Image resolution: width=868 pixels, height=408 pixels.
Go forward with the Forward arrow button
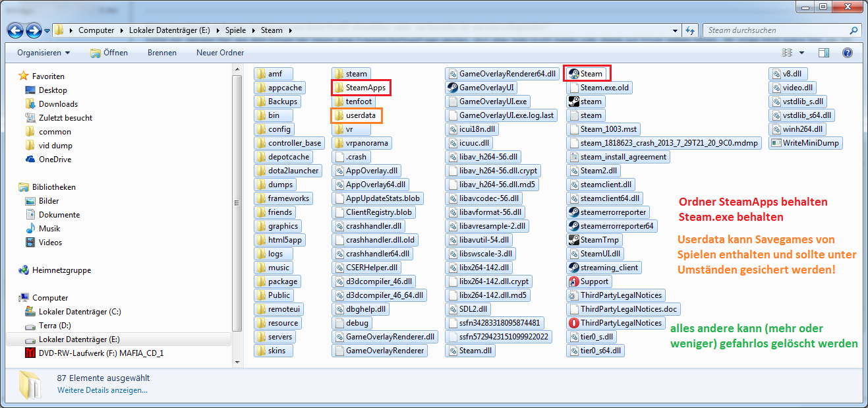pos(34,30)
